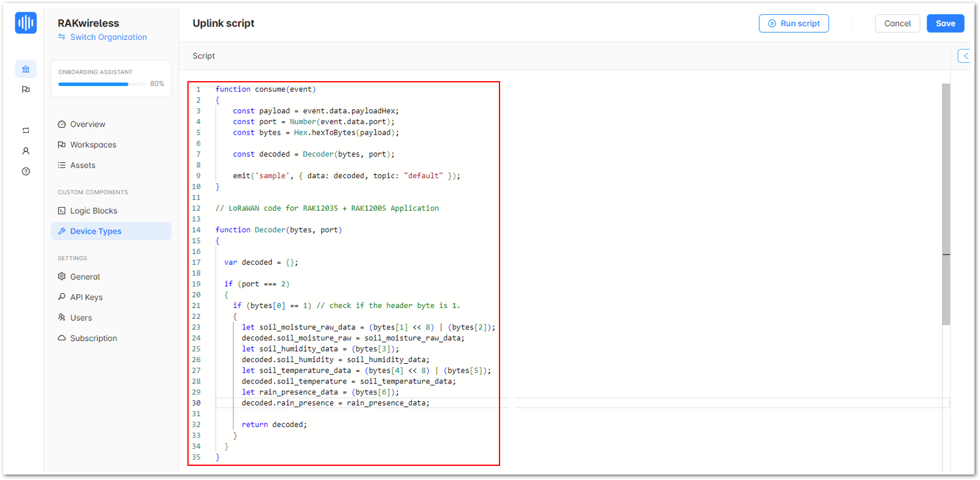The height and width of the screenshot is (480, 980).
Task: Expand the collapsed side panel chevron
Action: click(965, 56)
